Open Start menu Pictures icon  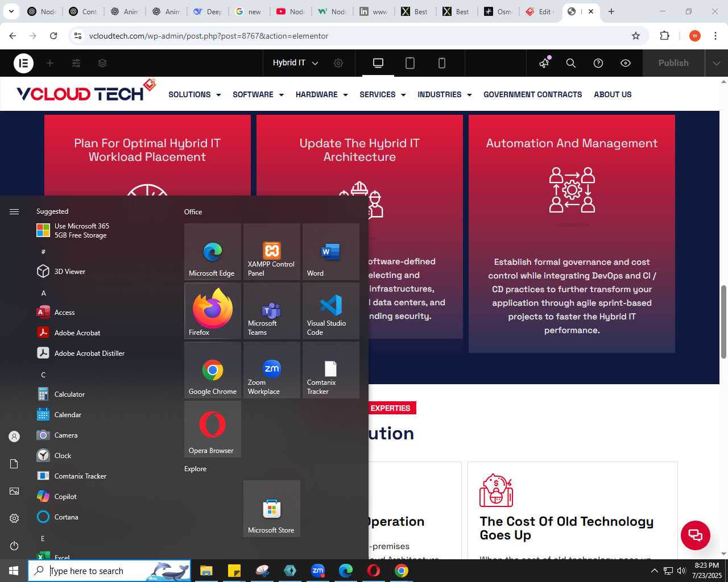click(x=14, y=491)
